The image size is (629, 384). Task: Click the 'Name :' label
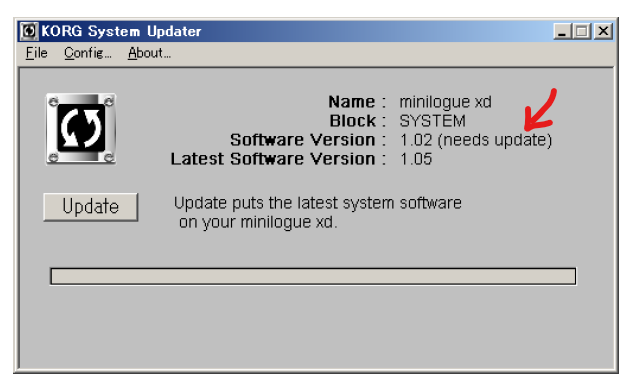[x=357, y=102]
